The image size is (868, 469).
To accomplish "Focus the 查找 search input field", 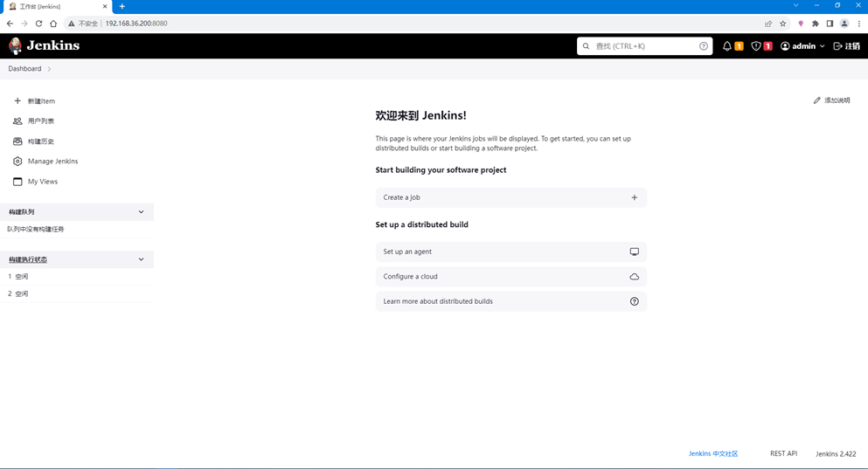I will pos(644,46).
